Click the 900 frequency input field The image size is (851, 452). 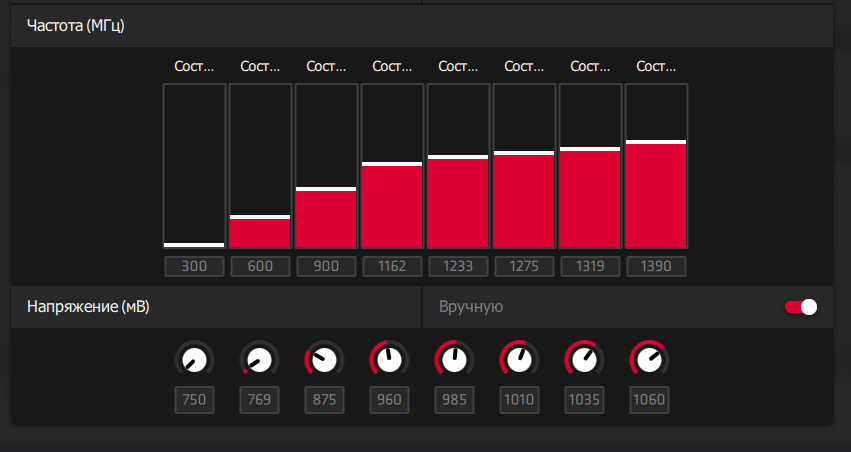click(x=326, y=267)
